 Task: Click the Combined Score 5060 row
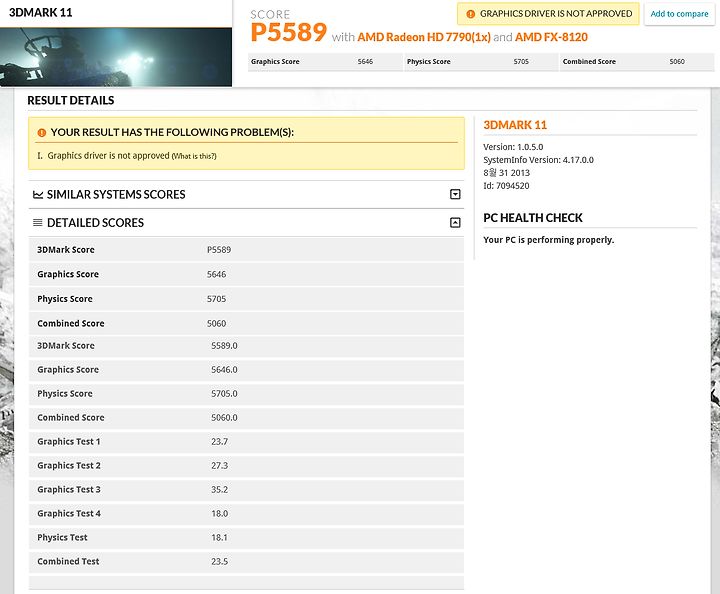point(246,324)
